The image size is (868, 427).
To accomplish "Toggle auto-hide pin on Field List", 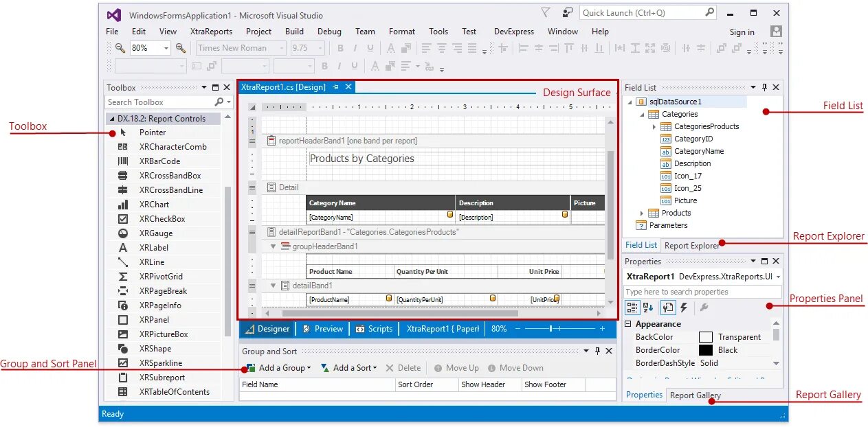I will (764, 87).
